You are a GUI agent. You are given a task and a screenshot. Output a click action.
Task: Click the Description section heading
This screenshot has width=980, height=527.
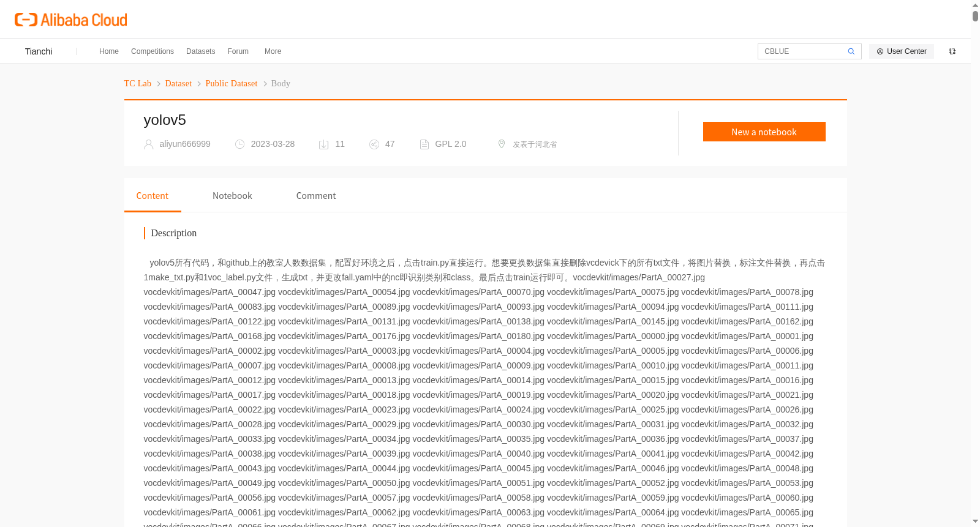point(174,233)
